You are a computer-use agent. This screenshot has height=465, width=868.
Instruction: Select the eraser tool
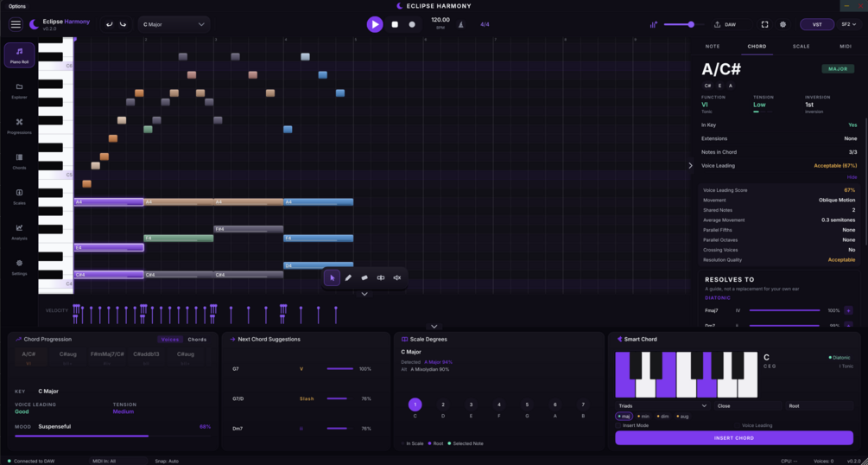364,277
